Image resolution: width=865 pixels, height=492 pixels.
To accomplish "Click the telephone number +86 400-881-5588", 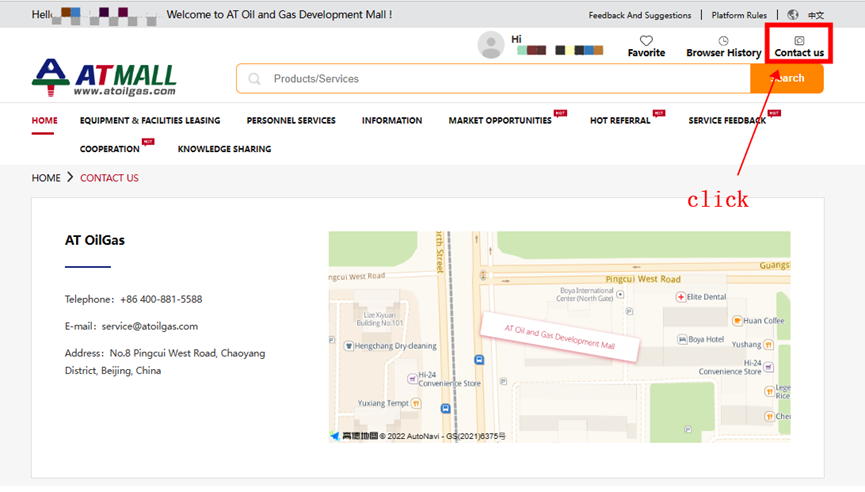I will (161, 300).
